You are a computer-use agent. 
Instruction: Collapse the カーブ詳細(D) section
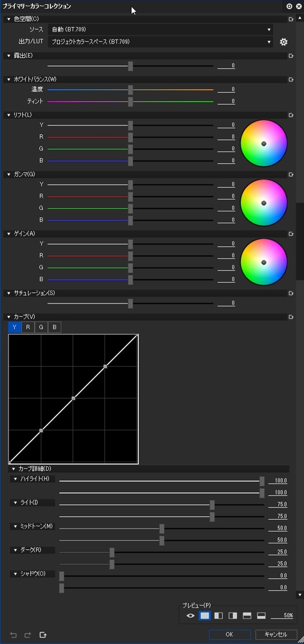pyautogui.click(x=14, y=469)
